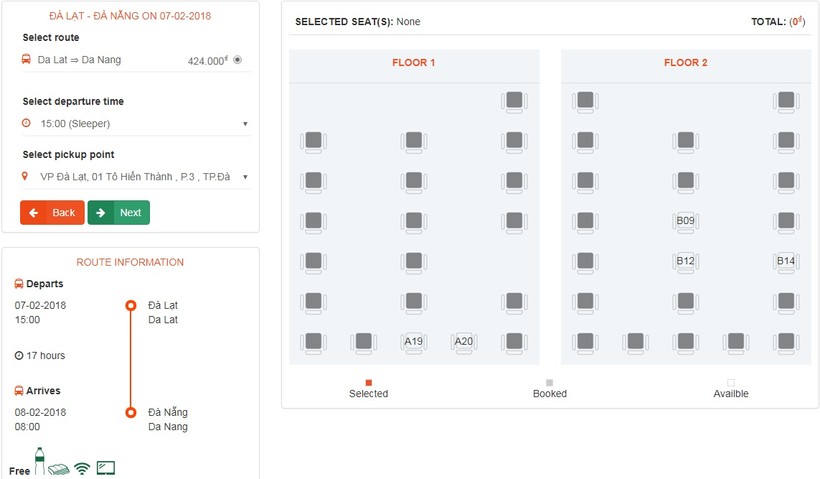This screenshot has width=820, height=479.
Task: Click the SELECTED SEAT(S): None text
Action: click(358, 22)
